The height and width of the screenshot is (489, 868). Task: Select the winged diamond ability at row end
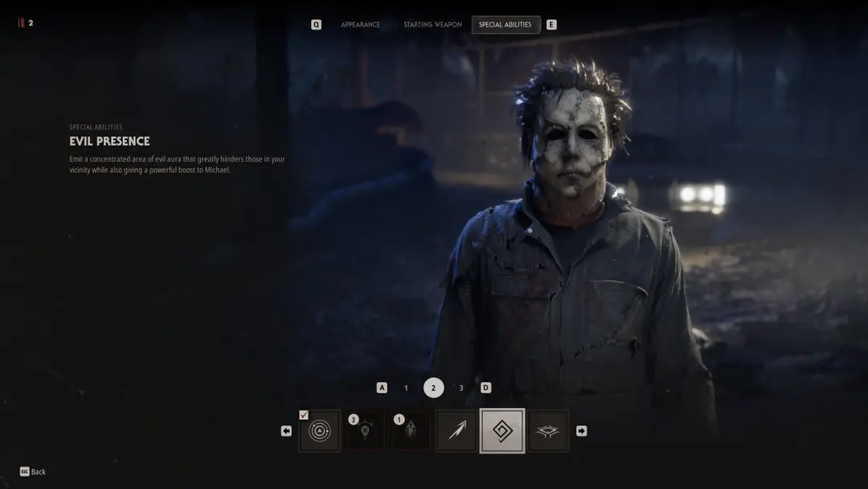click(x=548, y=431)
